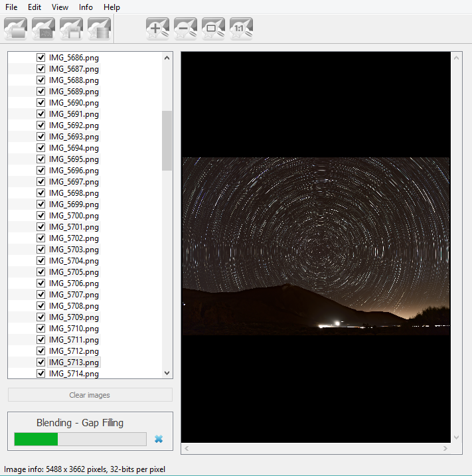The height and width of the screenshot is (476, 472).
Task: Select the IMG_5706.png file name
Action: pyautogui.click(x=74, y=283)
